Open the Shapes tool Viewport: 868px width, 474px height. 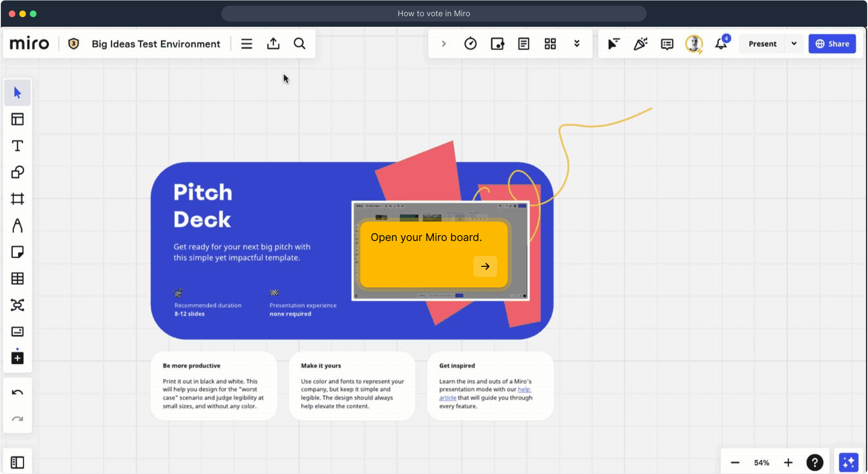[18, 172]
